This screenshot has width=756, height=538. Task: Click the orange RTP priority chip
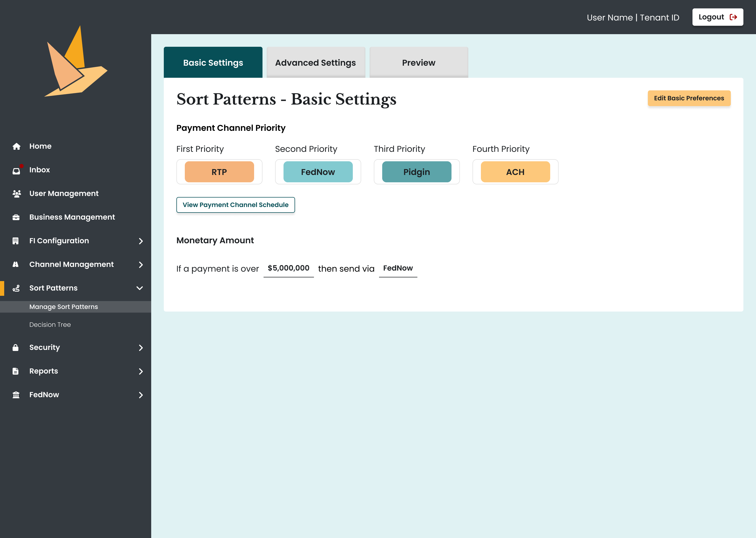[x=219, y=172]
